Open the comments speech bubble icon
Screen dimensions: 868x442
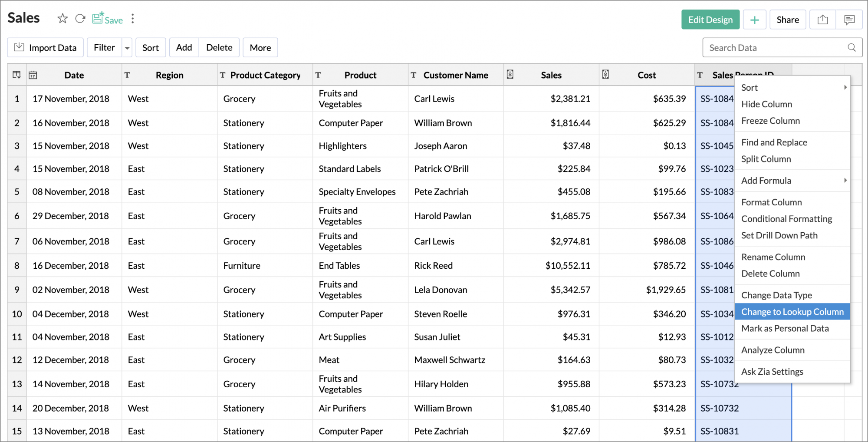tap(849, 20)
